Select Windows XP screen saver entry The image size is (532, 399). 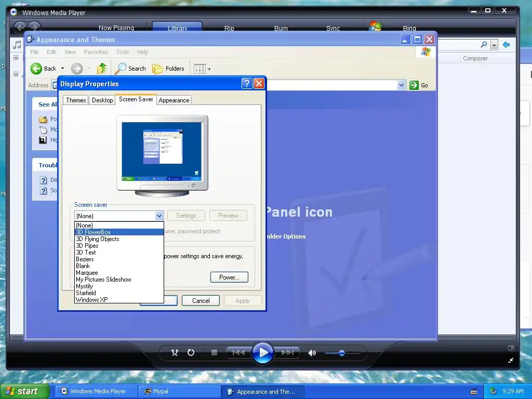click(119, 300)
